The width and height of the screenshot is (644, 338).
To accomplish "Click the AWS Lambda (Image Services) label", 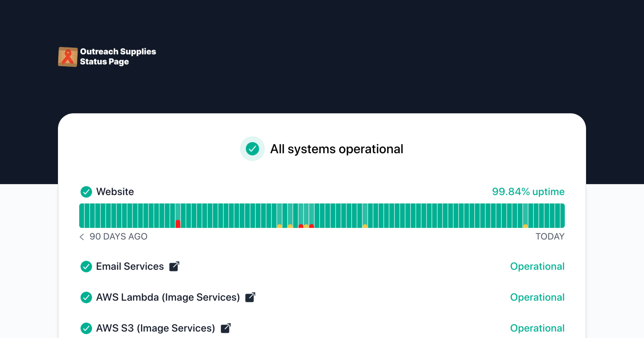I will click(x=168, y=297).
